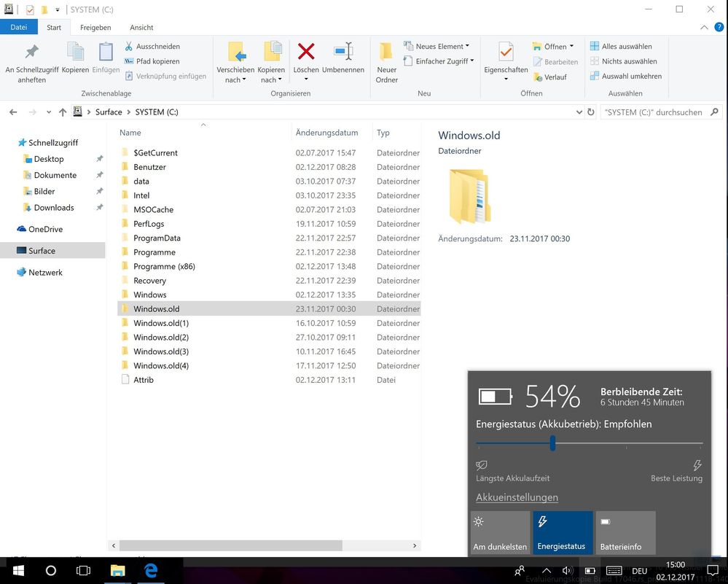This screenshot has width=728, height=584.
Task: Create a new folder with Neuer Ordner
Action: (386, 62)
